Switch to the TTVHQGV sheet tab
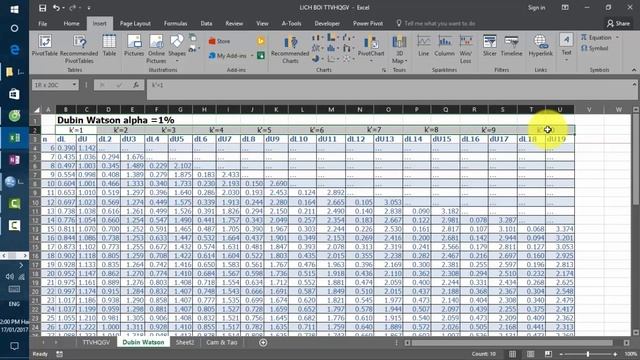 [96, 342]
